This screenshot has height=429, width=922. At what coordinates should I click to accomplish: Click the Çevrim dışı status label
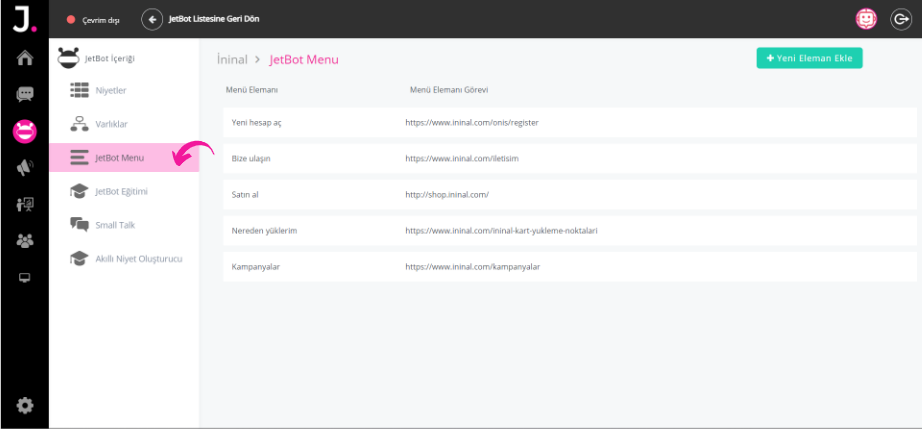pos(101,20)
